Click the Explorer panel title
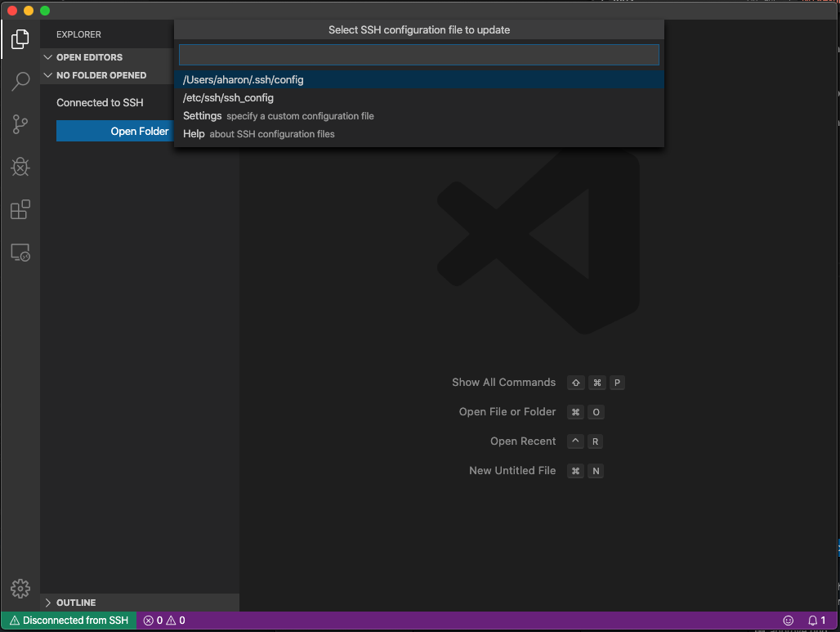This screenshot has width=840, height=632. tap(78, 34)
